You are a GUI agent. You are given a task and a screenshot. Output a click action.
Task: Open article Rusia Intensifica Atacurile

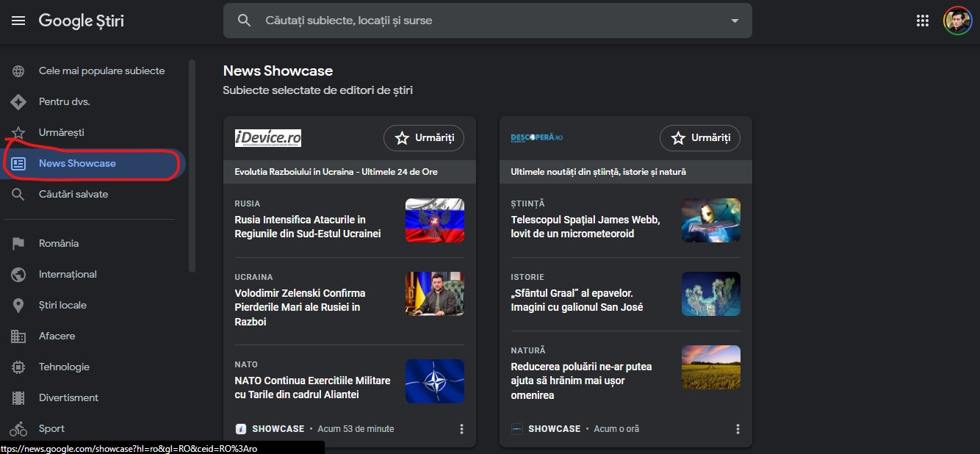(x=308, y=227)
